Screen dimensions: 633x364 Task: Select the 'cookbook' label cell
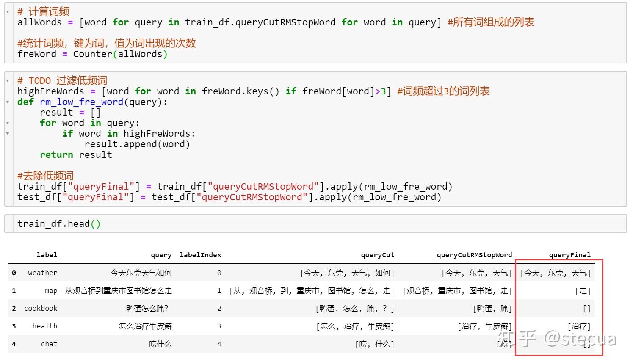click(x=41, y=309)
